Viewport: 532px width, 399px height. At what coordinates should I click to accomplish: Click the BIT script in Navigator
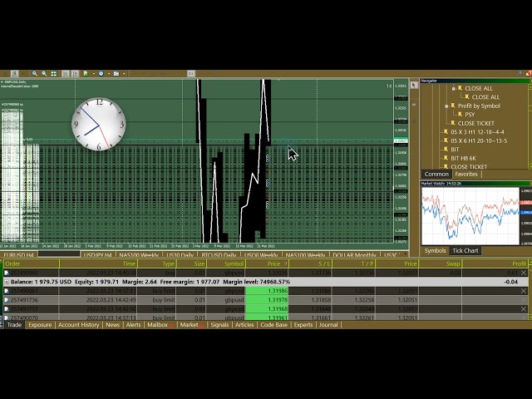(x=445, y=150)
